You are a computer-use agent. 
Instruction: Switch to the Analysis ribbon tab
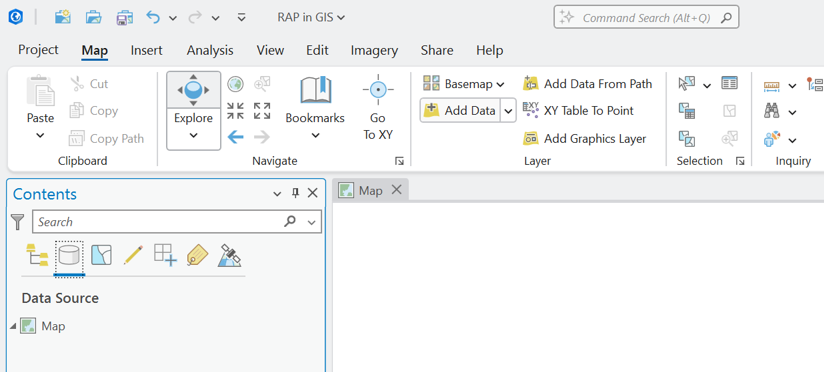point(210,50)
